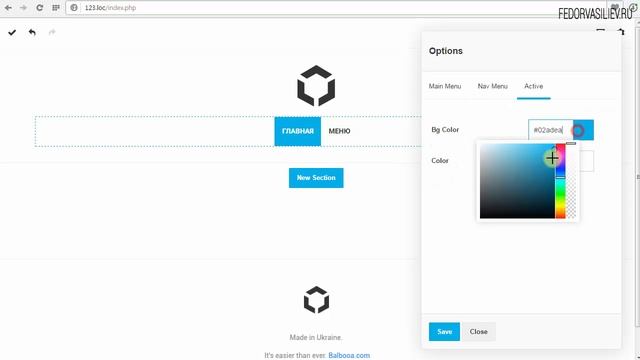640x360 pixels.
Task: Click the Color field input box
Action: [x=586, y=161]
